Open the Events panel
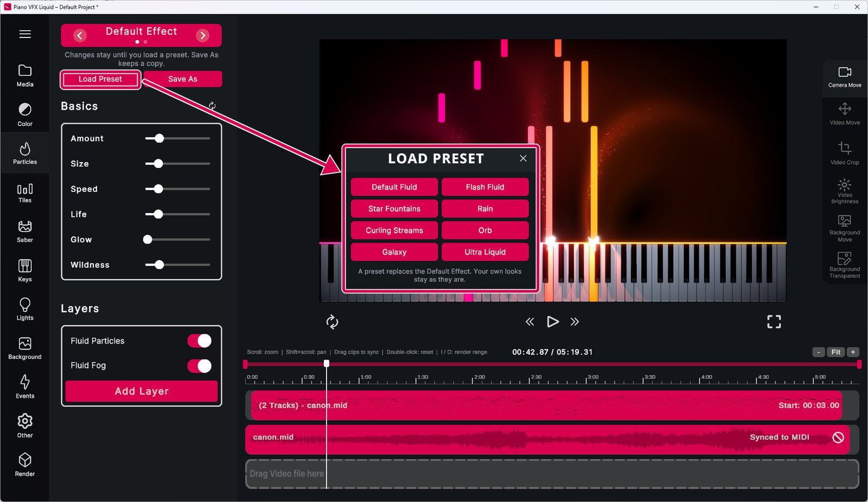The image size is (868, 502). 25,387
